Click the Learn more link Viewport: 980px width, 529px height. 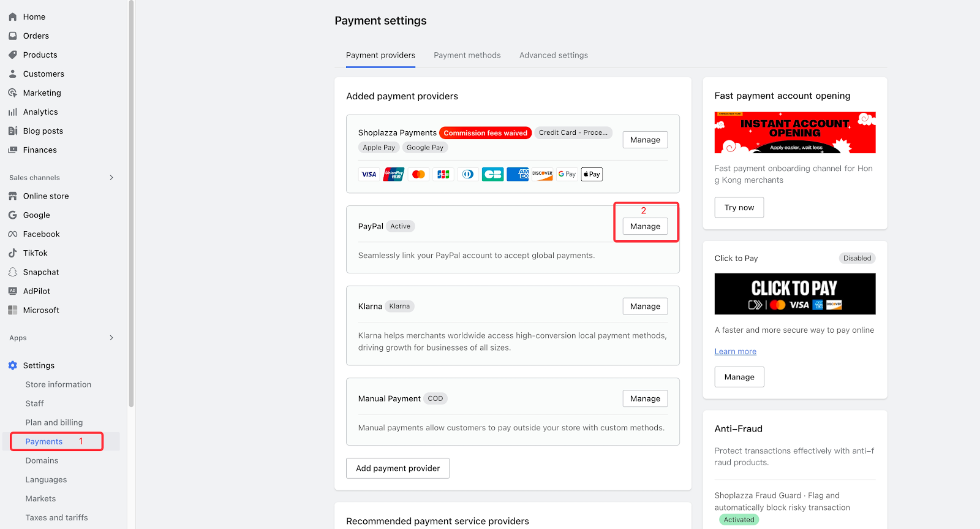pos(735,351)
